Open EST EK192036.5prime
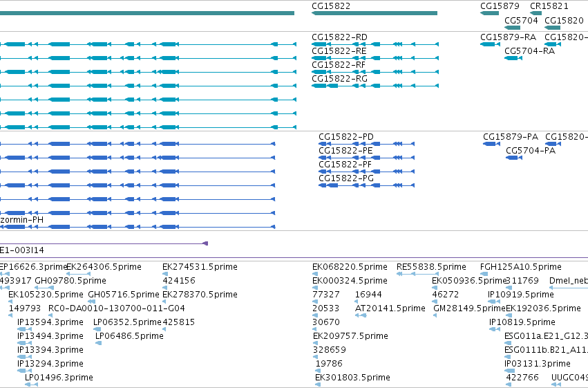Screen dimensions: 588x388 tap(543, 308)
